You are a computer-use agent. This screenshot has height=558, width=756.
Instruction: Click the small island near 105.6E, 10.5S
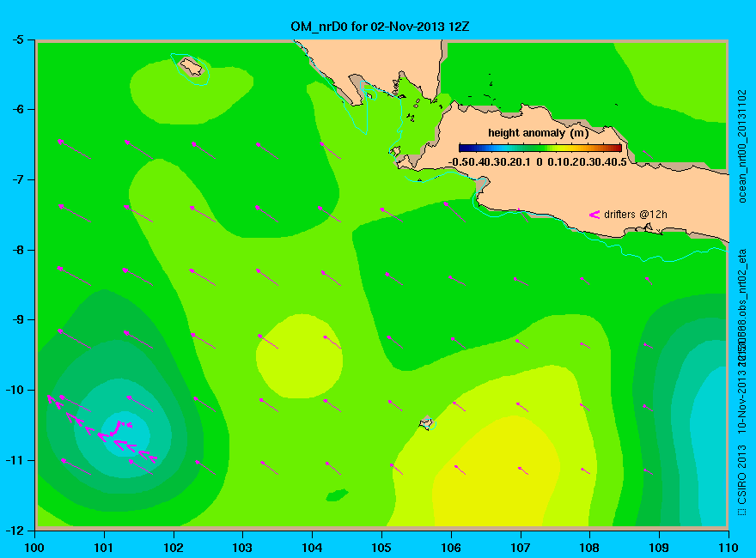click(427, 422)
